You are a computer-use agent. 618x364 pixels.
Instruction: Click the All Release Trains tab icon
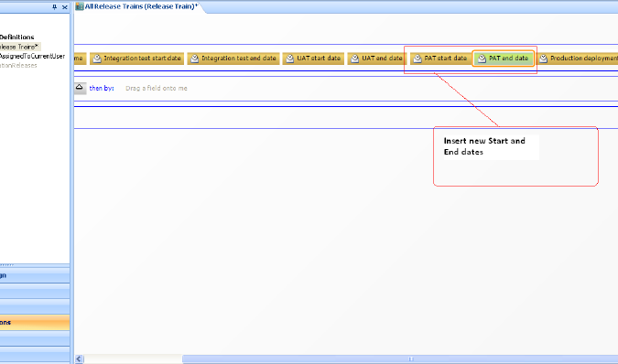pyautogui.click(x=80, y=6)
